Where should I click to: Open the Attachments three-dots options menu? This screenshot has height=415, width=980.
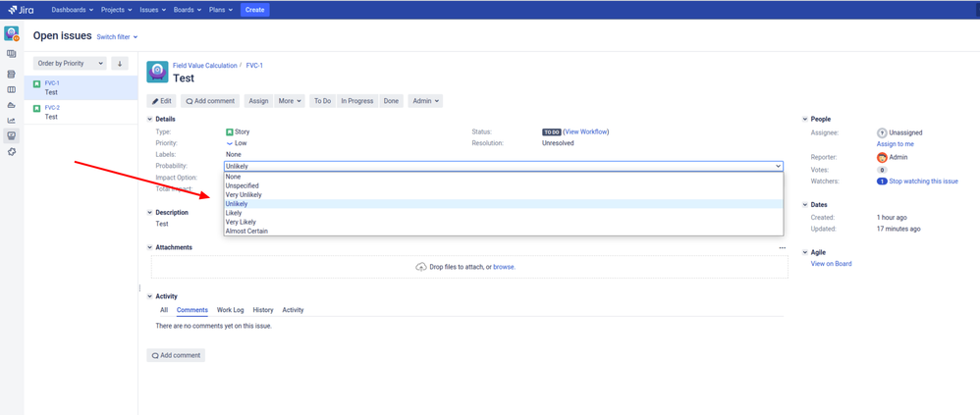[x=782, y=248]
